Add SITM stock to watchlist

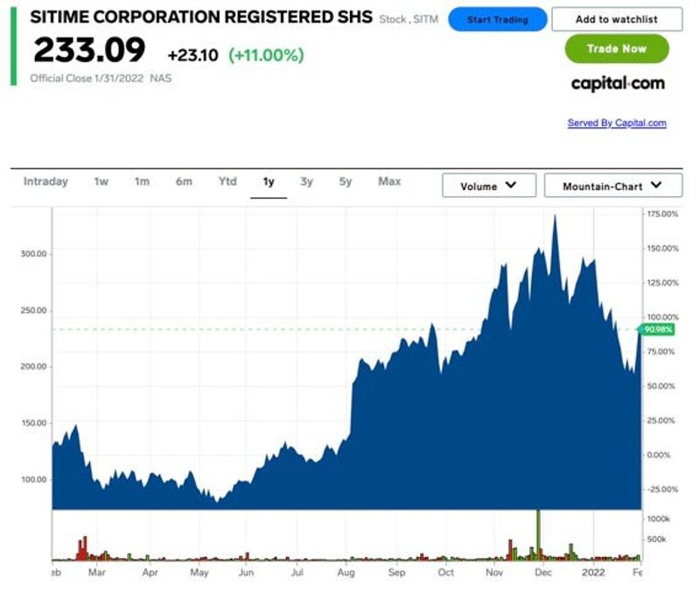(617, 19)
